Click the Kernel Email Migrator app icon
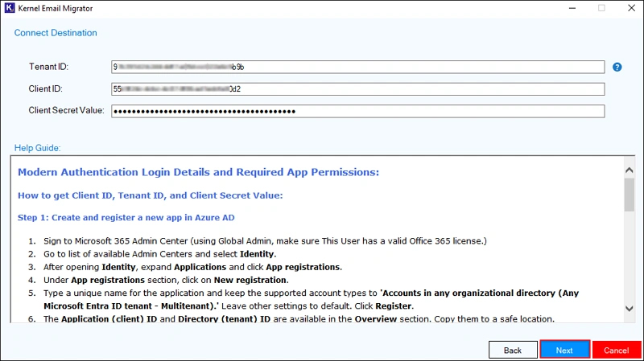The image size is (644, 361). pos(9,8)
